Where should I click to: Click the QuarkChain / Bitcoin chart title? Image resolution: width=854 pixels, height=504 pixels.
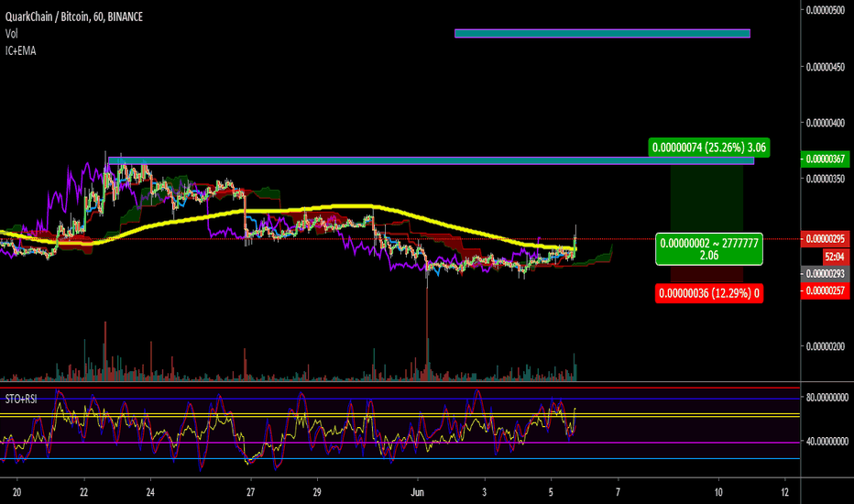coord(74,16)
